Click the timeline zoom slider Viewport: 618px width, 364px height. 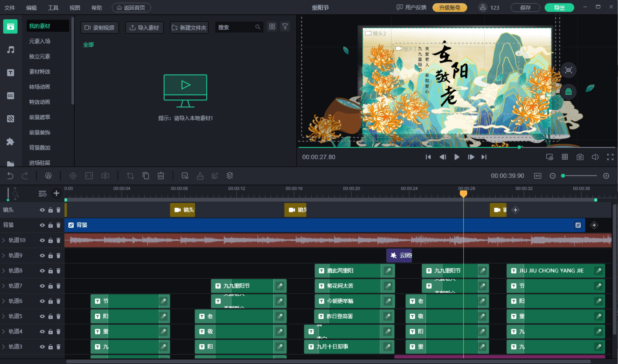coord(579,176)
